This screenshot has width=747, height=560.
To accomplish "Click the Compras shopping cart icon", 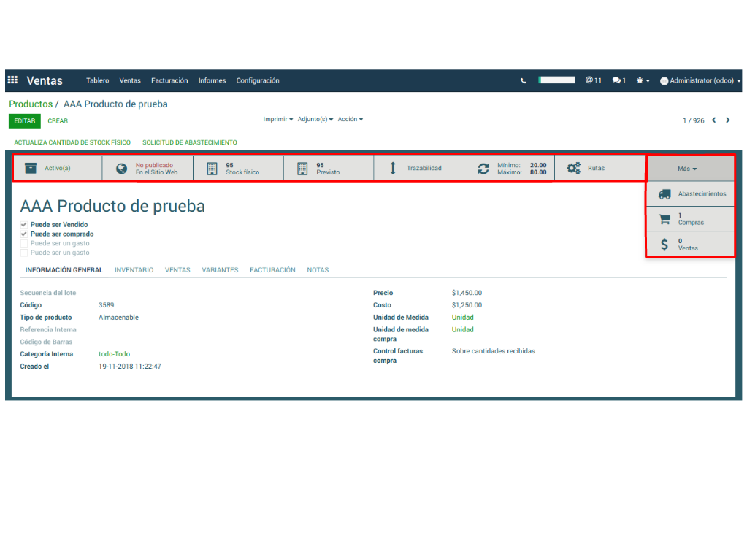I will (x=664, y=219).
